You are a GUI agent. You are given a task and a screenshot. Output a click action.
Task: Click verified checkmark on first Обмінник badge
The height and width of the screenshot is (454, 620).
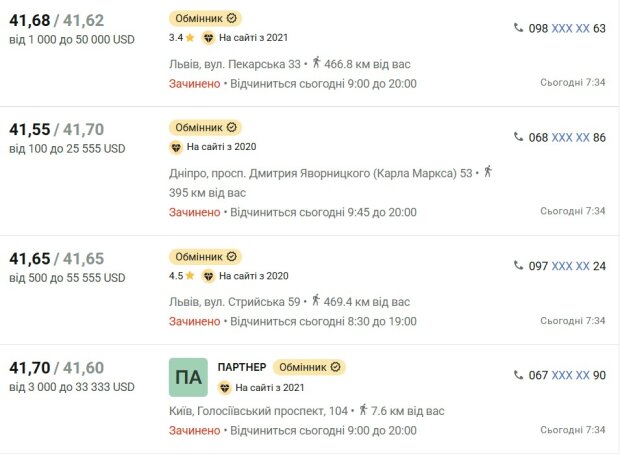click(x=232, y=18)
